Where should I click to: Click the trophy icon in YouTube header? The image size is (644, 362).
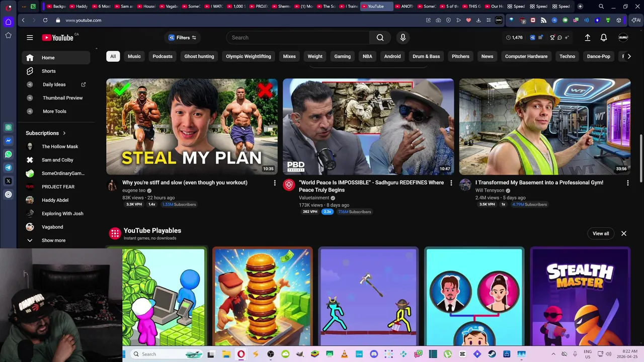coord(552,37)
